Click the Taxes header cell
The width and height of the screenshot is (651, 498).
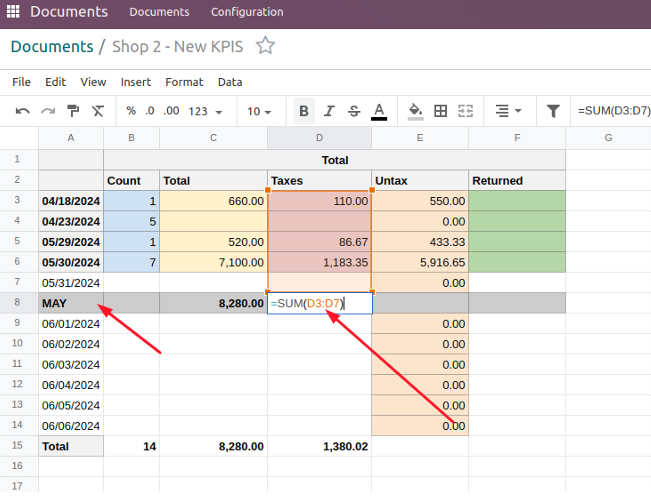319,181
